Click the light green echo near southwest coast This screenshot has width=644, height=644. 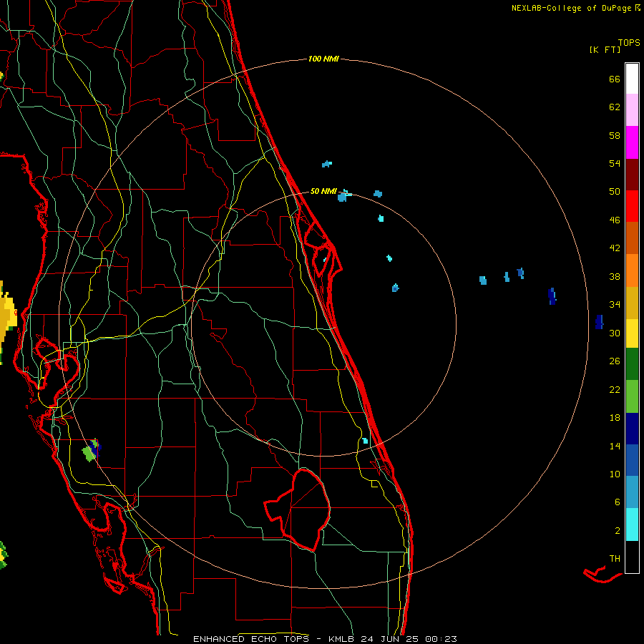point(89,454)
